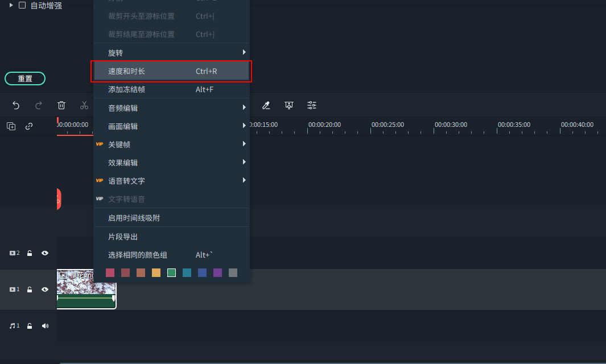
Task: Click the scissors split icon
Action: [x=84, y=105]
